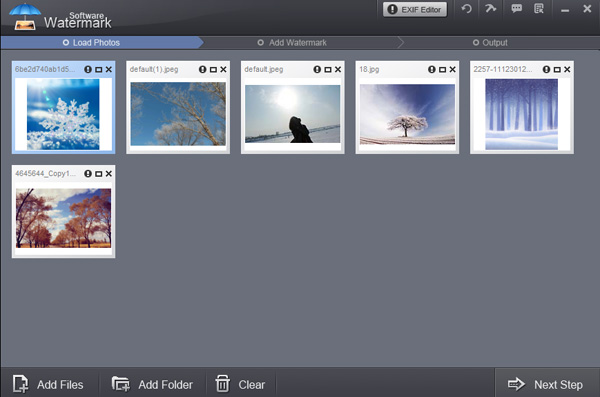This screenshot has width=600, height=397.
Task: Preview the 6be2d740ab1d5 photo full size
Action: (99, 70)
